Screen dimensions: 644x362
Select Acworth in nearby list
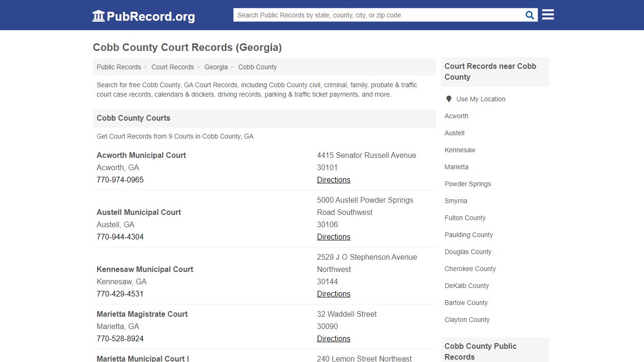[x=456, y=116]
